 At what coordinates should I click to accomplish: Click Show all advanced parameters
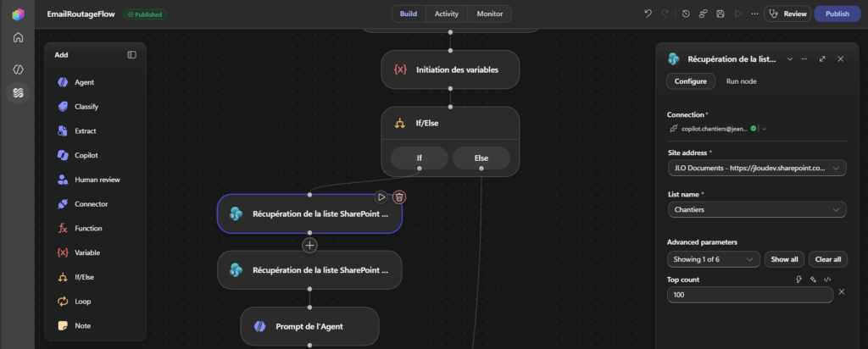[784, 259]
